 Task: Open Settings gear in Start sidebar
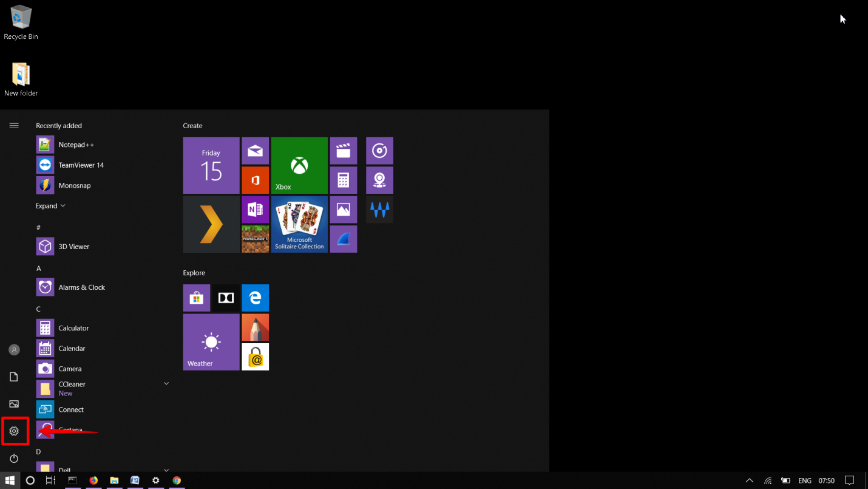[x=14, y=431]
